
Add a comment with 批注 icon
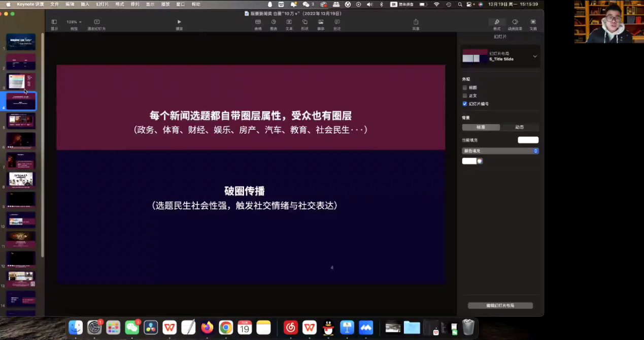point(337,22)
